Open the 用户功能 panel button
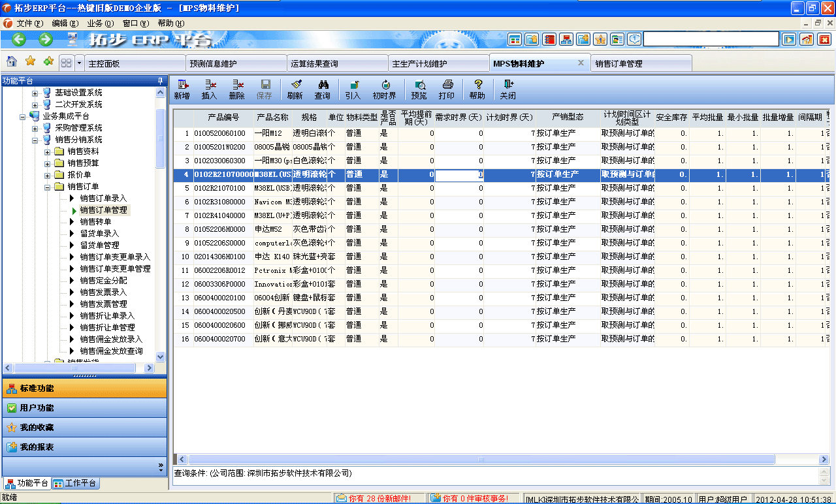The width and height of the screenshot is (836, 504). tap(84, 408)
